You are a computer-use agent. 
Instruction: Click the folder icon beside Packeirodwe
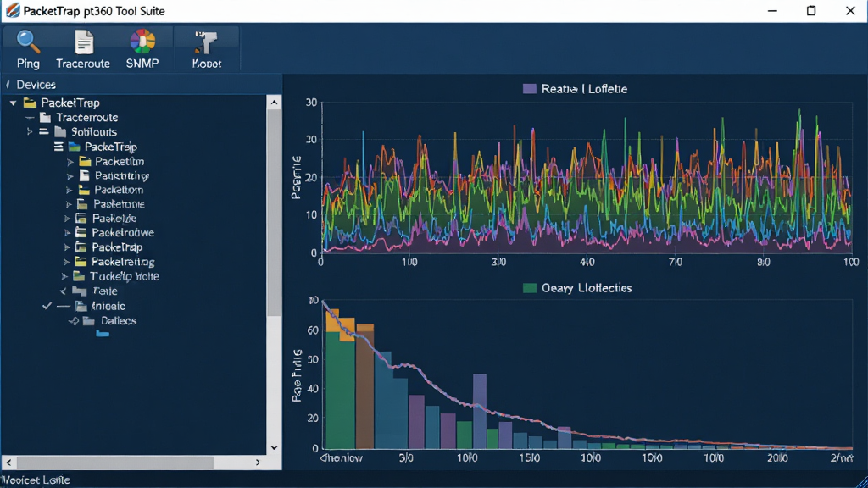coord(81,232)
